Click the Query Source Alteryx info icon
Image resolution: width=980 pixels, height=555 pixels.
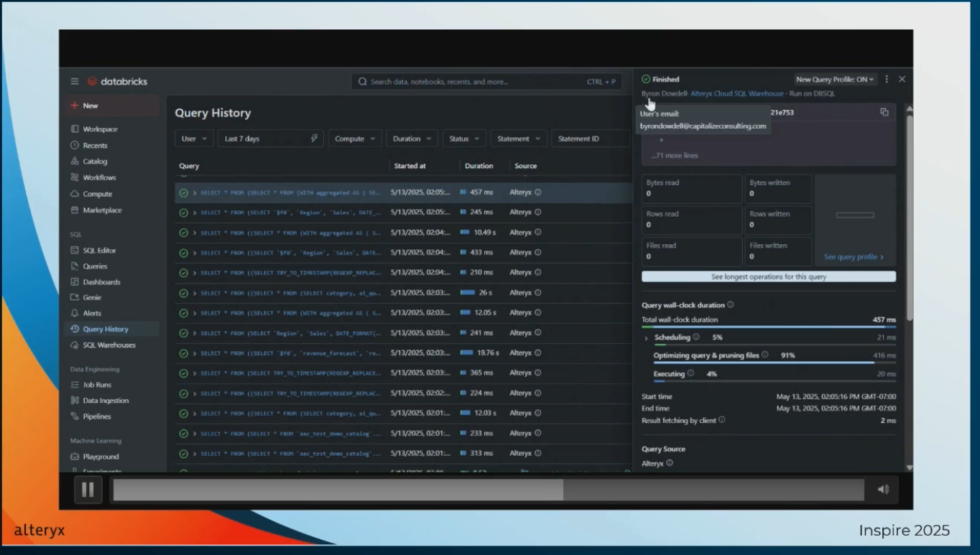pyautogui.click(x=670, y=463)
